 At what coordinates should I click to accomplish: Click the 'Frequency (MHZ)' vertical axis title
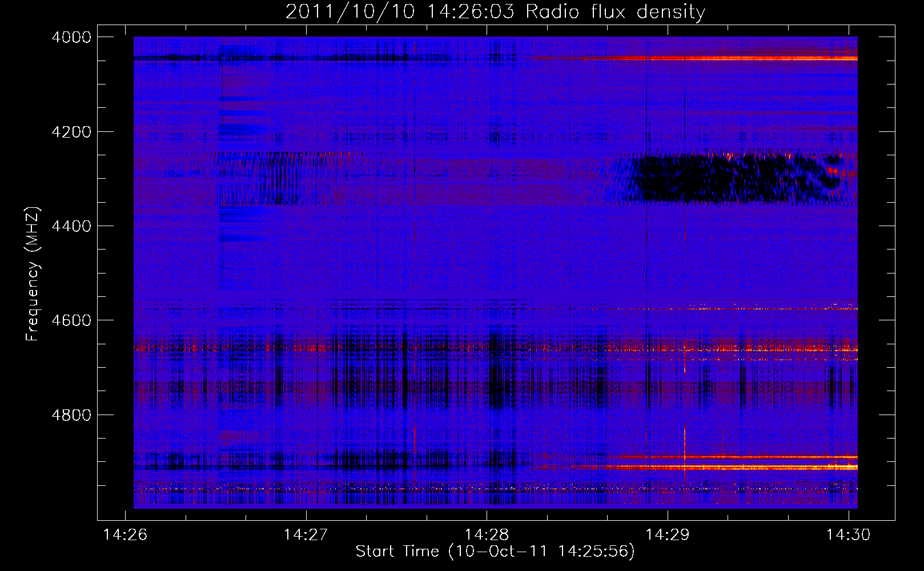[x=33, y=274]
